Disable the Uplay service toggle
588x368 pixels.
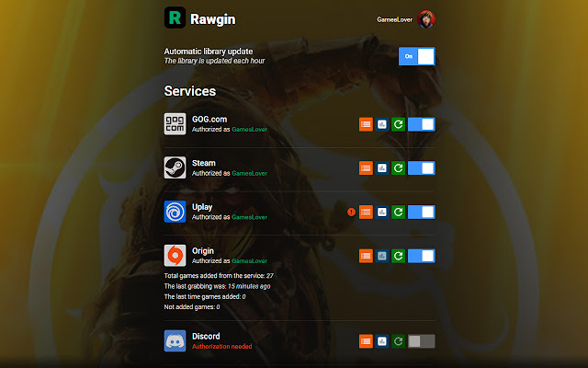422,212
